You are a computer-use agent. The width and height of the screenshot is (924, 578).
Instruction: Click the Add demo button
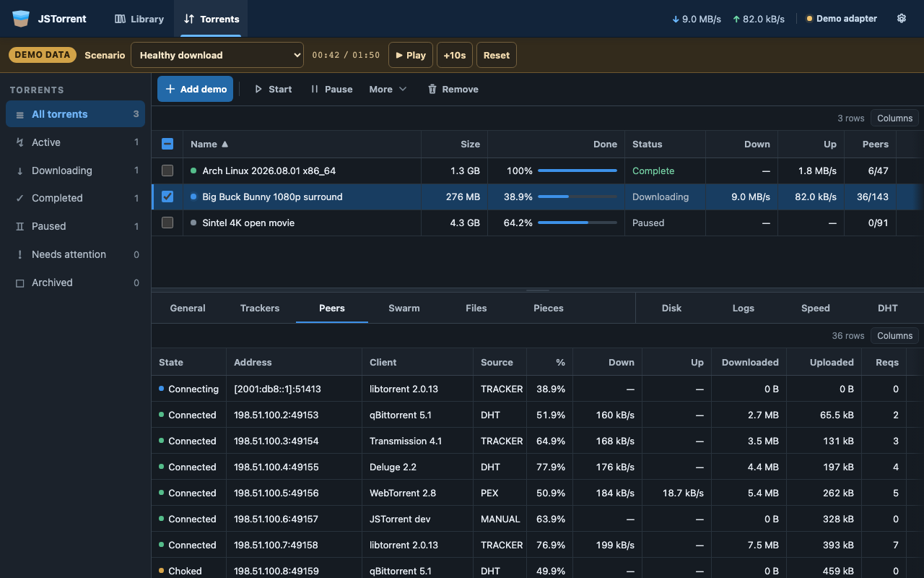click(195, 89)
